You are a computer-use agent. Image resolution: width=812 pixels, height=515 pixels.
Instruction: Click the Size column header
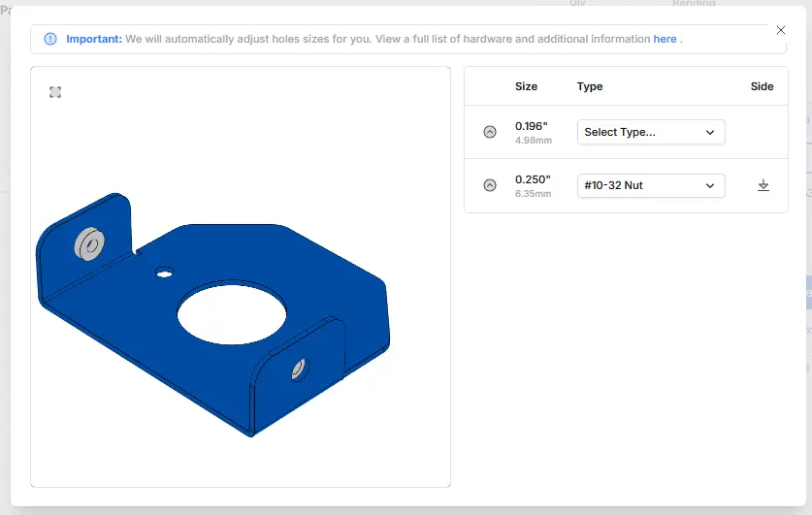pos(526,86)
